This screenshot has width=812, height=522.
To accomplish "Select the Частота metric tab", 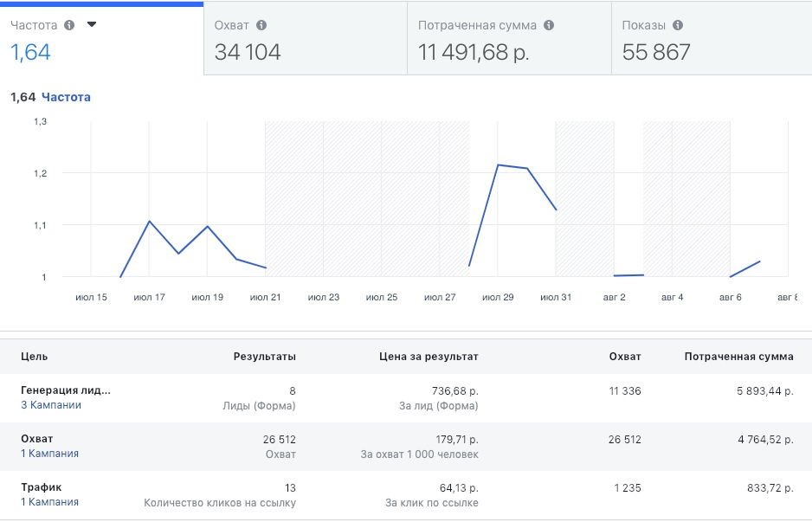I will (x=101, y=38).
